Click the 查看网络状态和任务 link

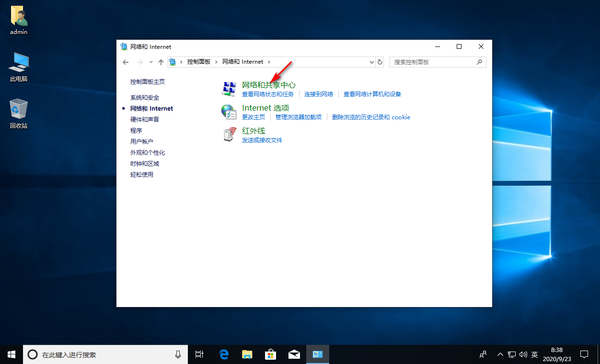pos(267,94)
